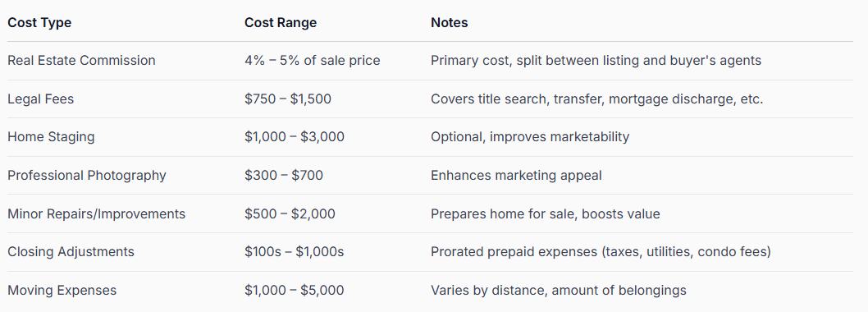Click the Cost Range column header
Screen dimensions: 868x312
[281, 23]
